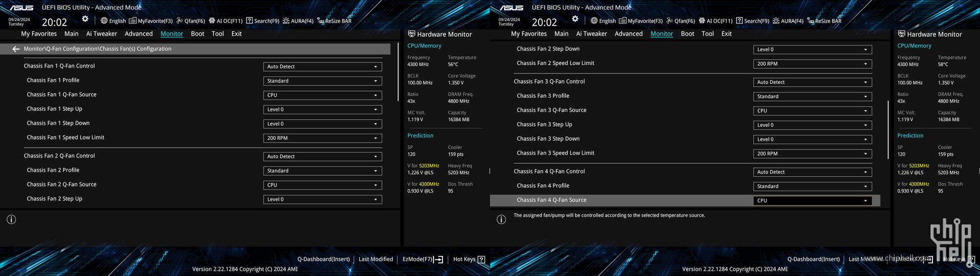
Task: Toggle ReSize BAR in right BIOS screen
Action: (x=824, y=21)
